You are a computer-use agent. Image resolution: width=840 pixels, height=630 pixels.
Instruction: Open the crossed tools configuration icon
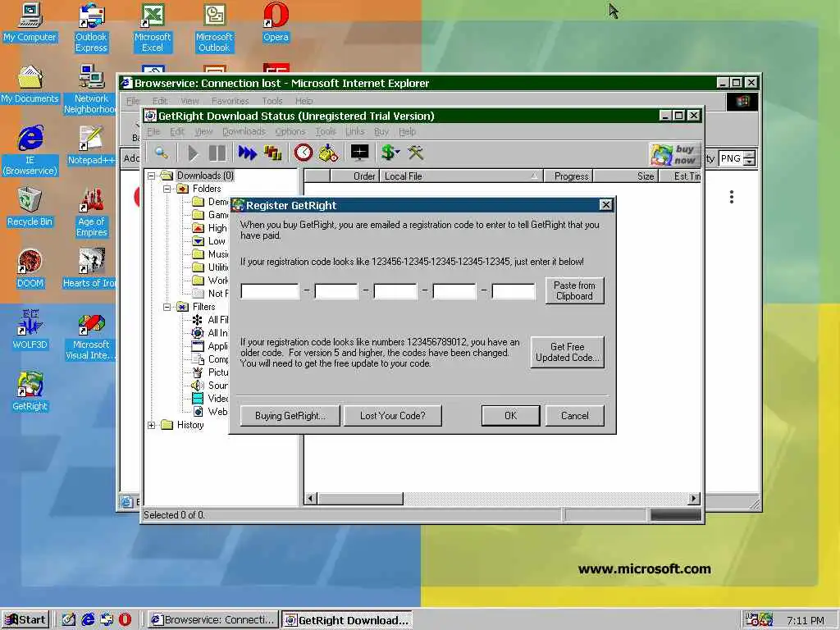coord(416,153)
